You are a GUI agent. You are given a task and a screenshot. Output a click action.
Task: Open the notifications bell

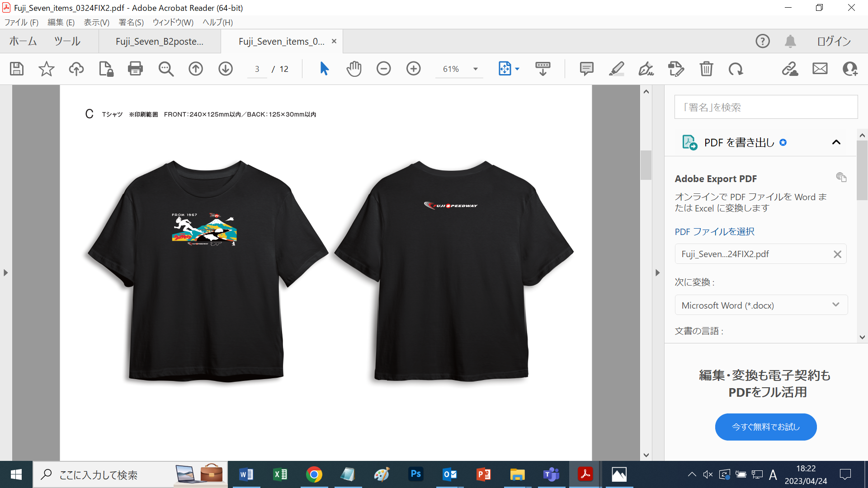[x=790, y=41]
